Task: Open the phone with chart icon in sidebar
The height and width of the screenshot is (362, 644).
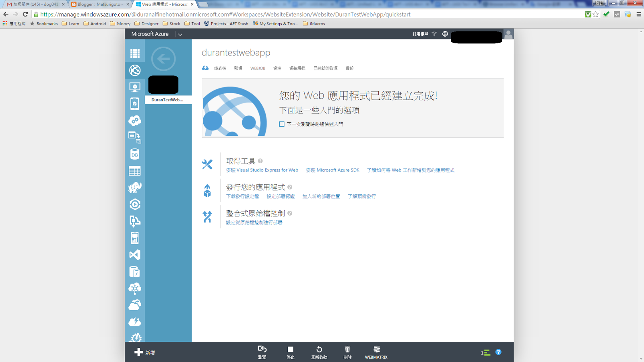Action: (x=135, y=238)
